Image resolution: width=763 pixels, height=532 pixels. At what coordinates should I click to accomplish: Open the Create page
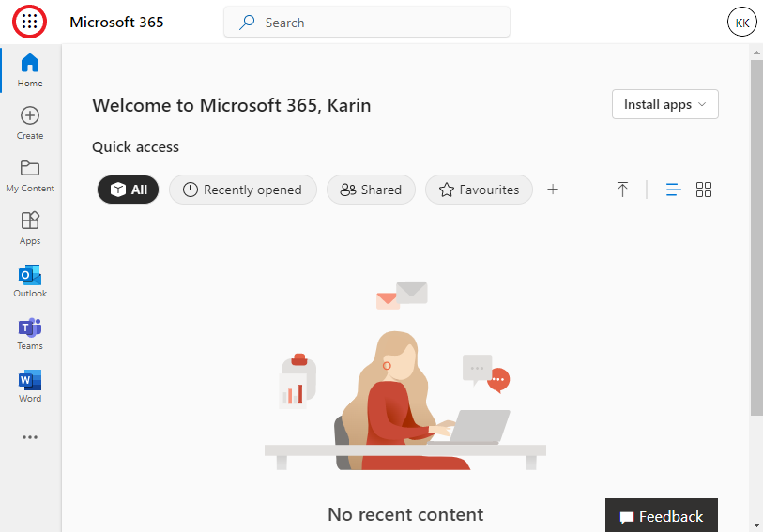[x=30, y=123]
